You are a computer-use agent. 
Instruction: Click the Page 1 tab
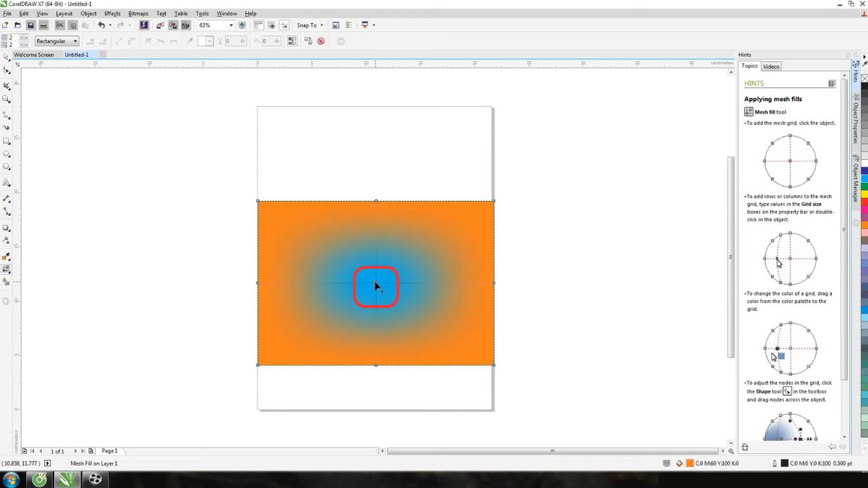[109, 451]
